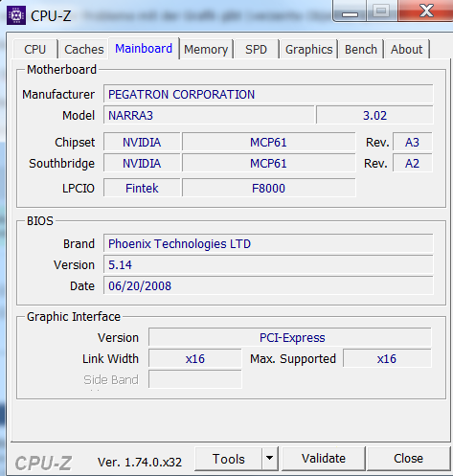Click the CPU-Z app icon in title bar
Screen dimensions: 453x476
[16, 15]
